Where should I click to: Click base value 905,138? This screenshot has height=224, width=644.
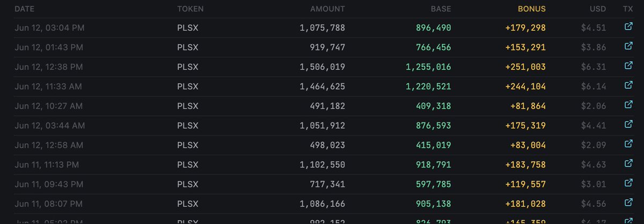(x=434, y=204)
